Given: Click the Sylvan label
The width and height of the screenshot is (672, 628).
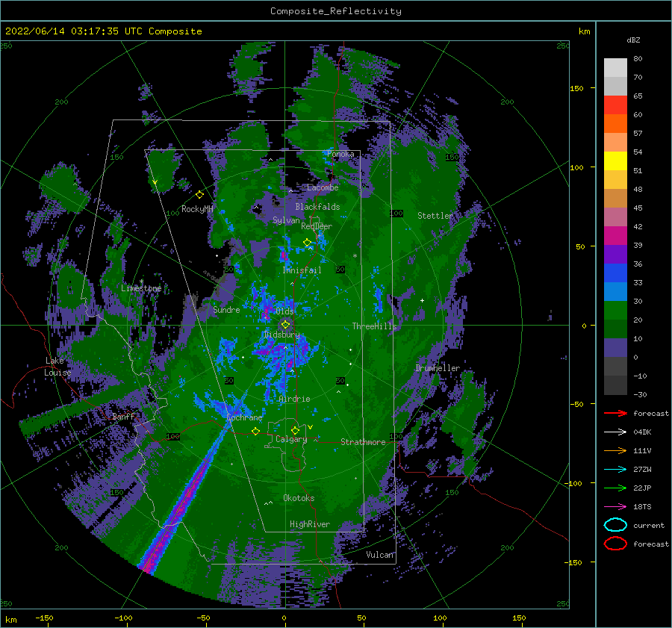Looking at the screenshot, I should 286,220.
